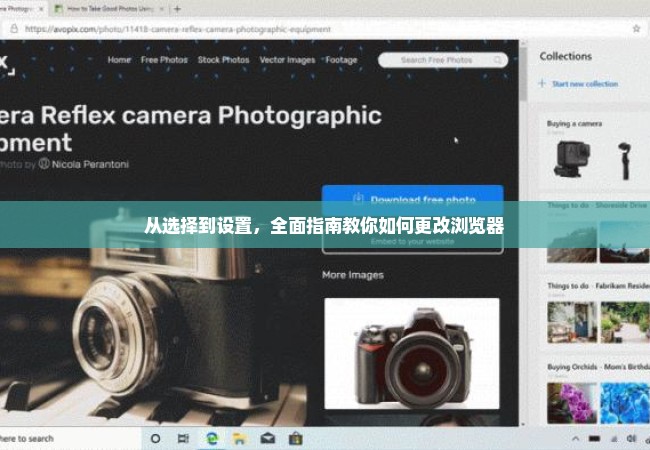The height and width of the screenshot is (450, 650).
Task: Click the 'More Images' heading
Action: click(x=353, y=275)
